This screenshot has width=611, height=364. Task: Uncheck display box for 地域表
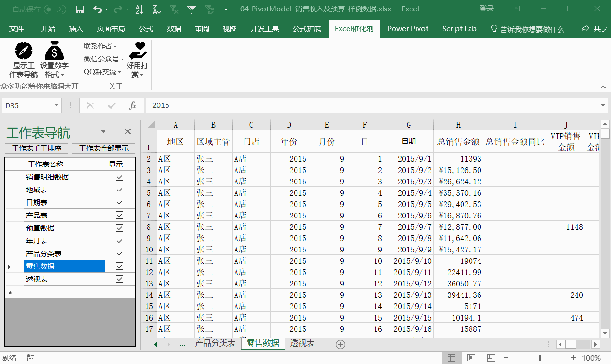pyautogui.click(x=120, y=190)
